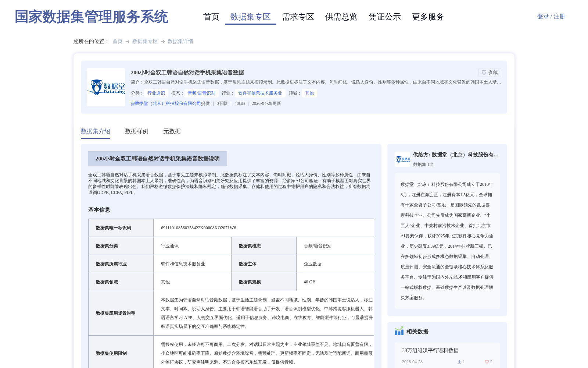Go to 需求专区 in top navigation
The image size is (588, 368).
(298, 17)
